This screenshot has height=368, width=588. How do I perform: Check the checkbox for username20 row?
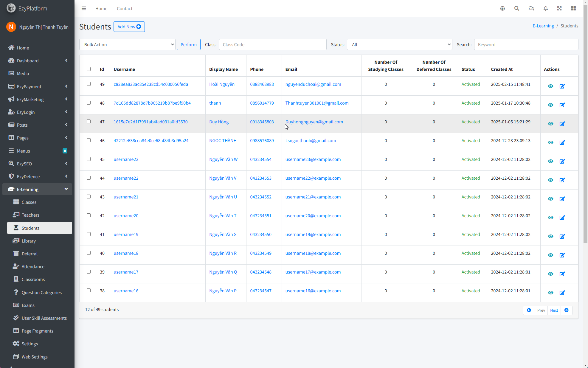[x=89, y=215]
